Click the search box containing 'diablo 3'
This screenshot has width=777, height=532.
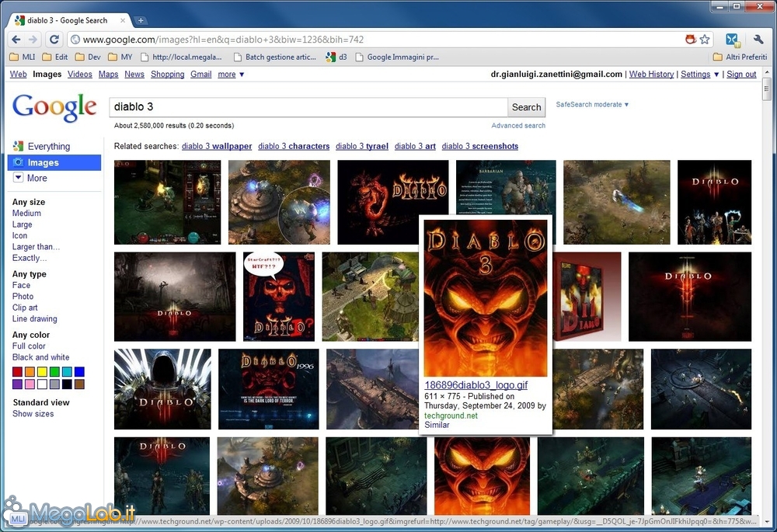[x=308, y=107]
